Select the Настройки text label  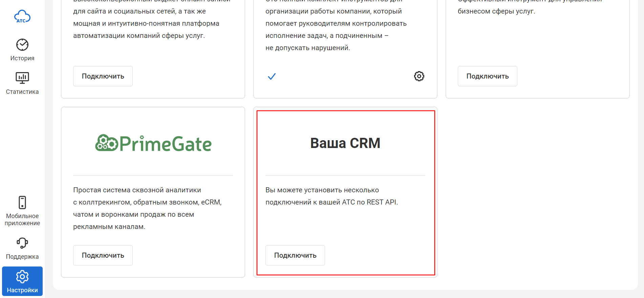click(x=22, y=290)
